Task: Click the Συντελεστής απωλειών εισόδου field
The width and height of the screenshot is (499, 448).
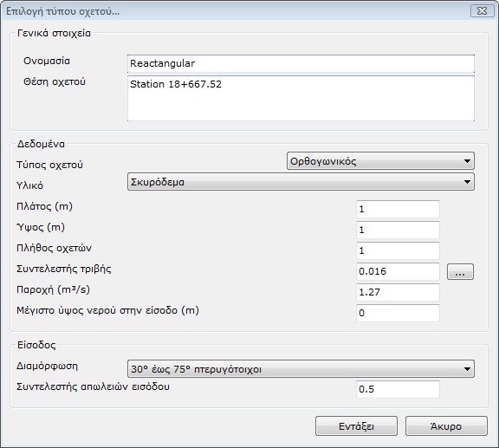Action: (398, 389)
